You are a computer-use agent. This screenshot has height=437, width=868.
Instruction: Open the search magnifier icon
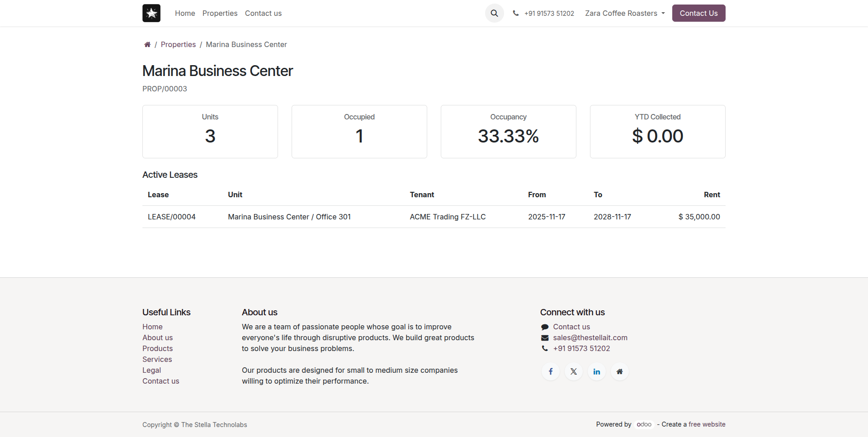[x=495, y=13]
